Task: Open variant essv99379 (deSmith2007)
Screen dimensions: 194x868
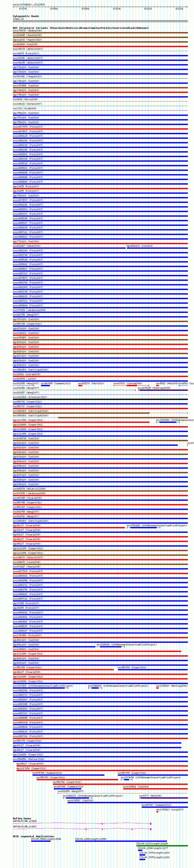Action: point(28,49)
